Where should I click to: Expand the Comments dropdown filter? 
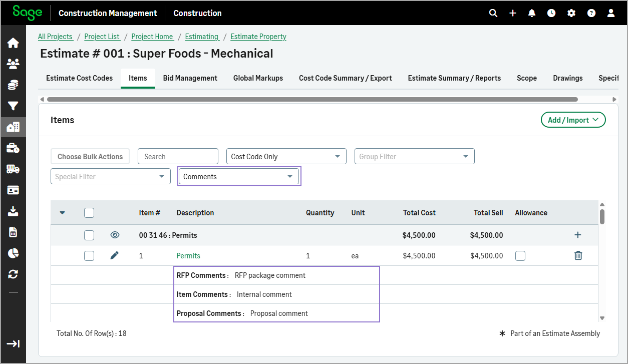pyautogui.click(x=239, y=177)
